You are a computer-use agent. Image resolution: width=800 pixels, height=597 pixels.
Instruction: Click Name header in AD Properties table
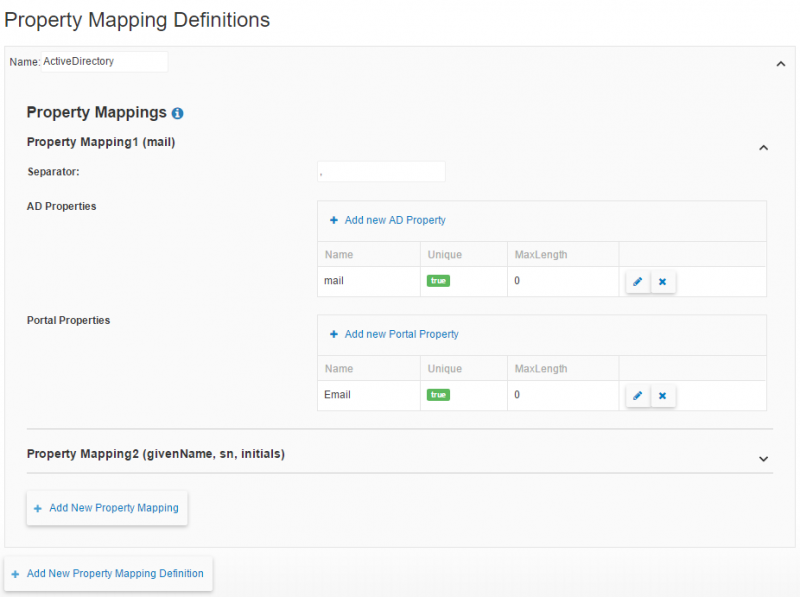point(339,255)
